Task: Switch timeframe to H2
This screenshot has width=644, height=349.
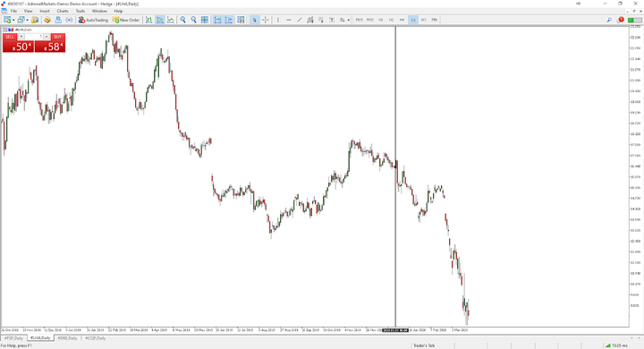Action: (x=392, y=20)
